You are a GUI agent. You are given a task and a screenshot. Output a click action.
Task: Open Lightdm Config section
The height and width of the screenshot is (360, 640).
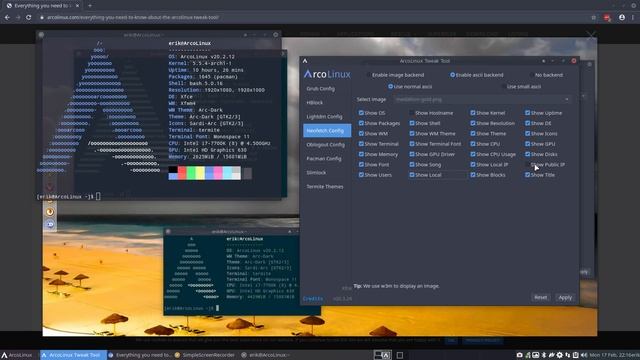pyautogui.click(x=324, y=116)
